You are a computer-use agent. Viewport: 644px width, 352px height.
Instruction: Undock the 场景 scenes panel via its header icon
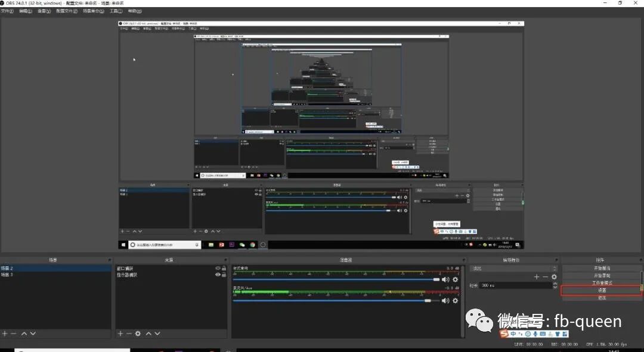(109, 260)
